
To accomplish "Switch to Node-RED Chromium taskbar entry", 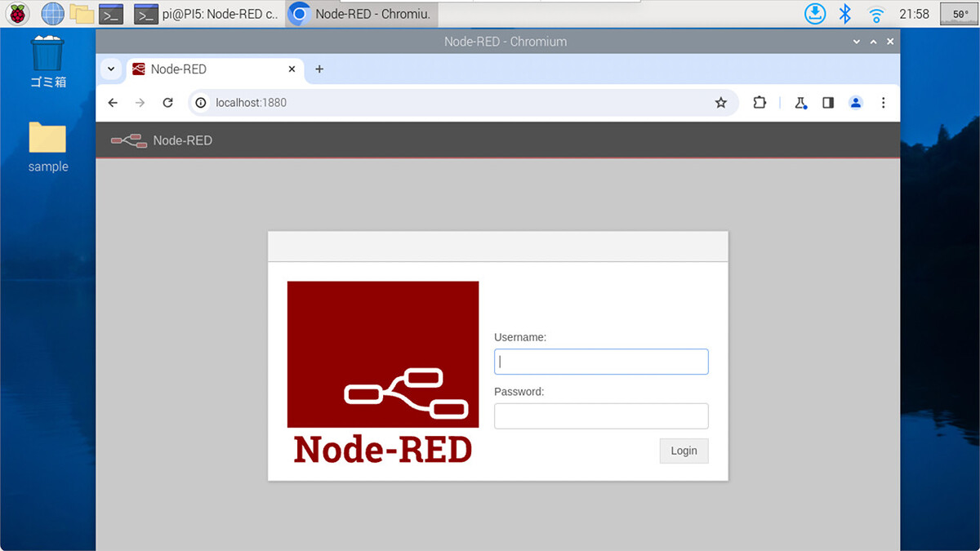I will point(362,14).
